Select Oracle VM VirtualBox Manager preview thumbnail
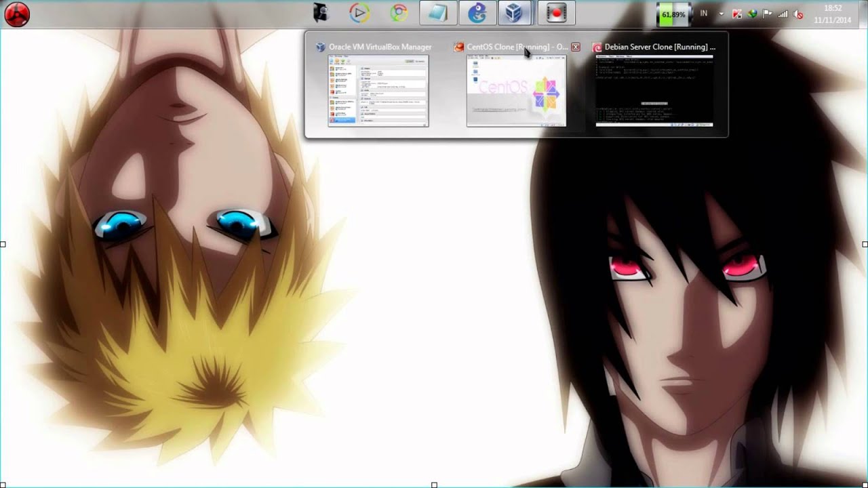868x488 pixels. 378,91
